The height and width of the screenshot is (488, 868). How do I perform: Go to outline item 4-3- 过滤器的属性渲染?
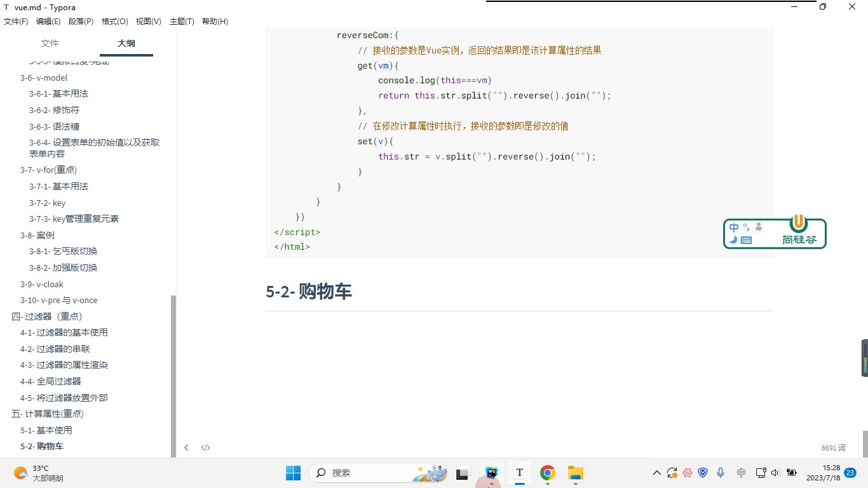[64, 365]
